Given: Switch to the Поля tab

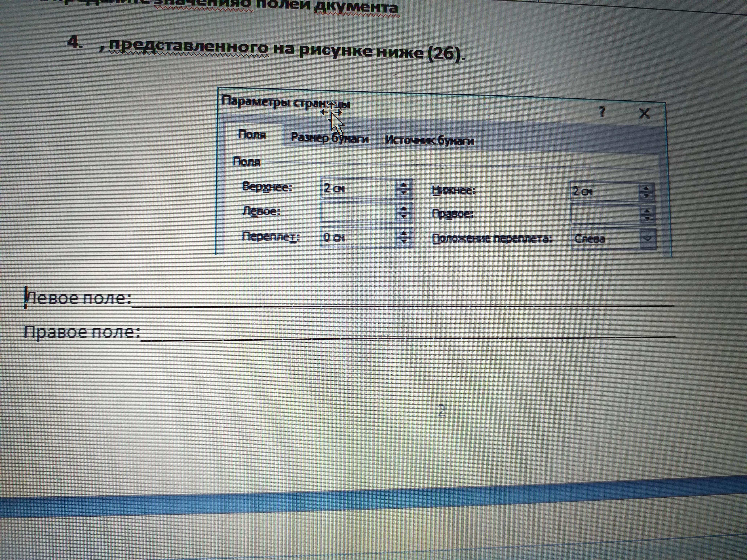Looking at the screenshot, I should (252, 135).
